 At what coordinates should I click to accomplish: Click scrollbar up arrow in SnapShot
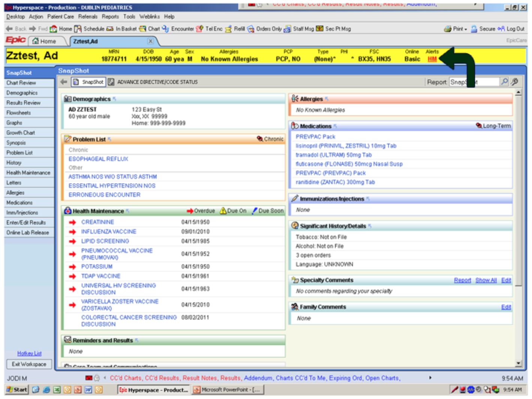[x=519, y=92]
